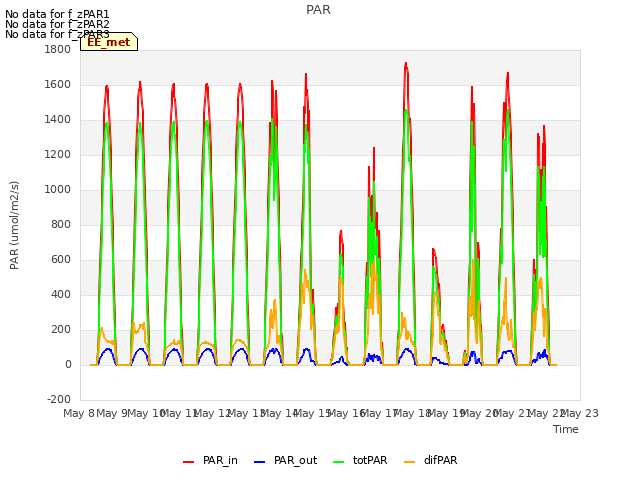640x480 pixels.
Task: Click the 800 y-axis tick label
Action: coord(61,224)
